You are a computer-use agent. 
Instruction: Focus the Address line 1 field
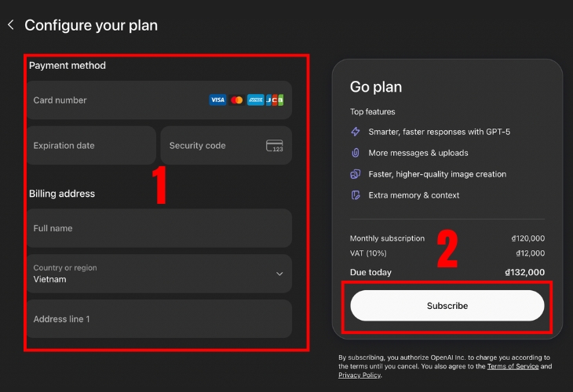point(157,319)
